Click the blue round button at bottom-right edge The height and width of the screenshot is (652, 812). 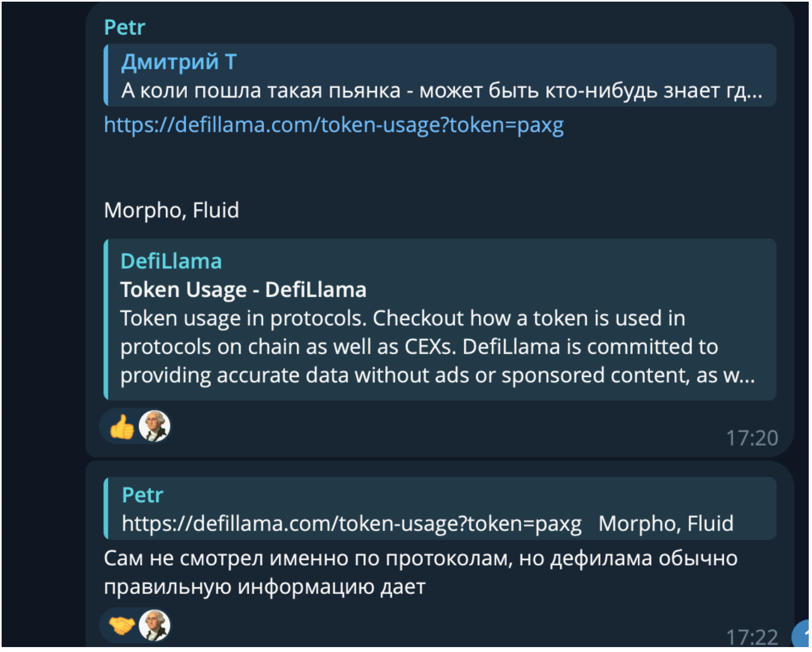(x=803, y=636)
